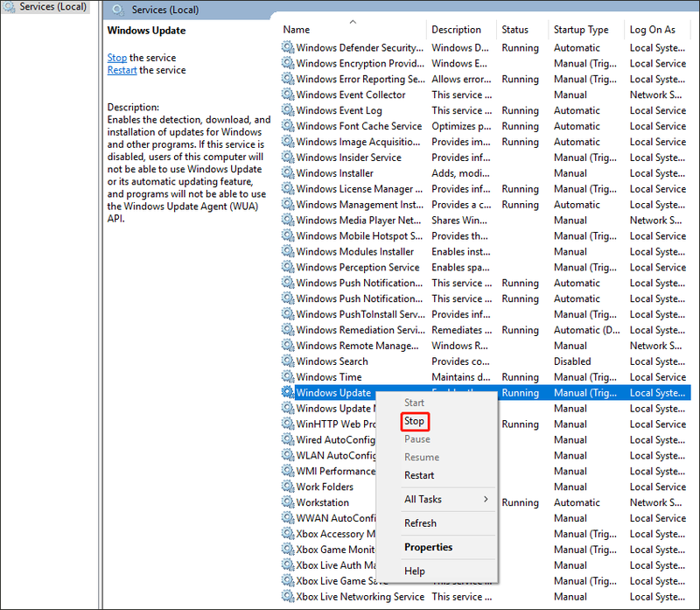Image resolution: width=700 pixels, height=610 pixels.
Task: Click Automatic (D... startup type of Windows Remediation
Action: [586, 330]
